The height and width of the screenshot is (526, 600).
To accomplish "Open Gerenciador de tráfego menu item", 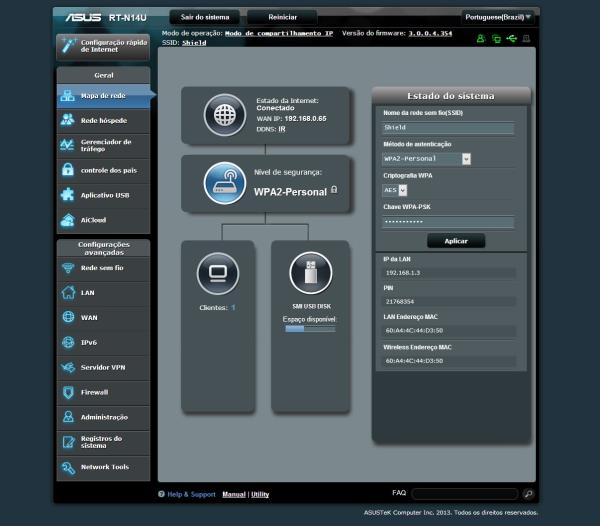I will click(103, 145).
